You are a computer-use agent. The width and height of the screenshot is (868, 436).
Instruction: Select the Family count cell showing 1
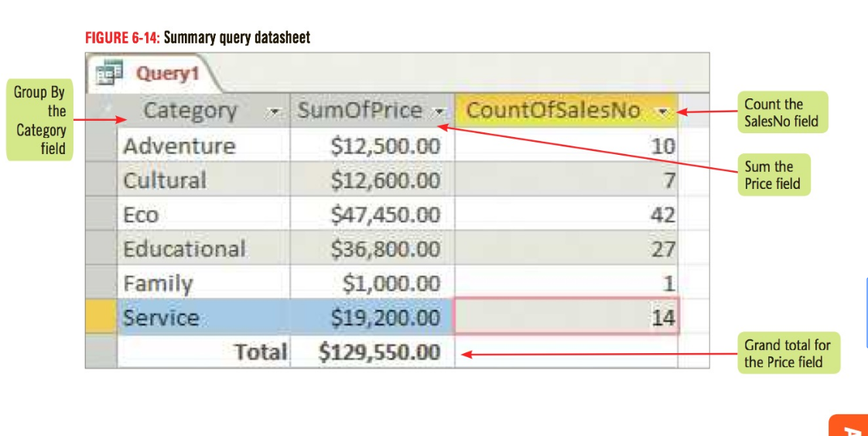point(566,283)
